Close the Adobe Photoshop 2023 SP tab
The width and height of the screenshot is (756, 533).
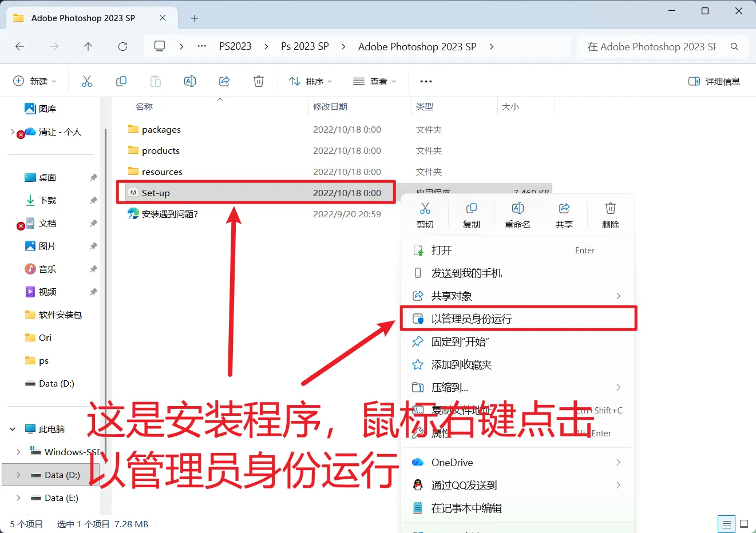pyautogui.click(x=163, y=18)
